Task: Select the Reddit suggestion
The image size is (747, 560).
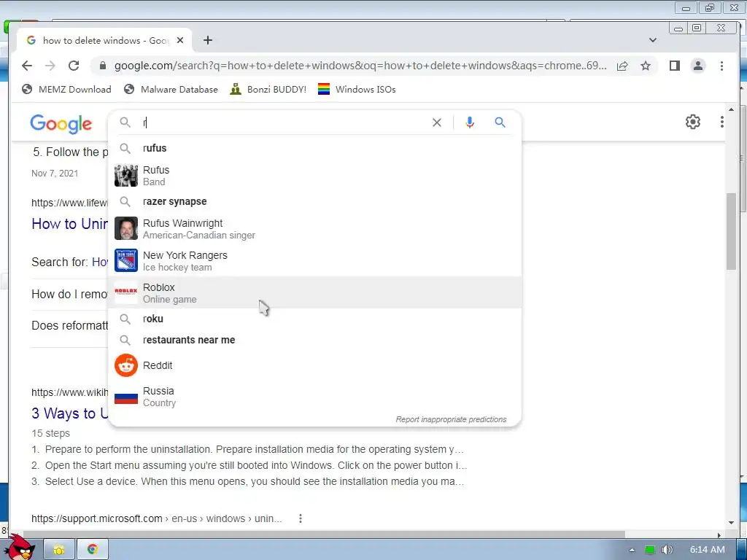Action: [315, 365]
